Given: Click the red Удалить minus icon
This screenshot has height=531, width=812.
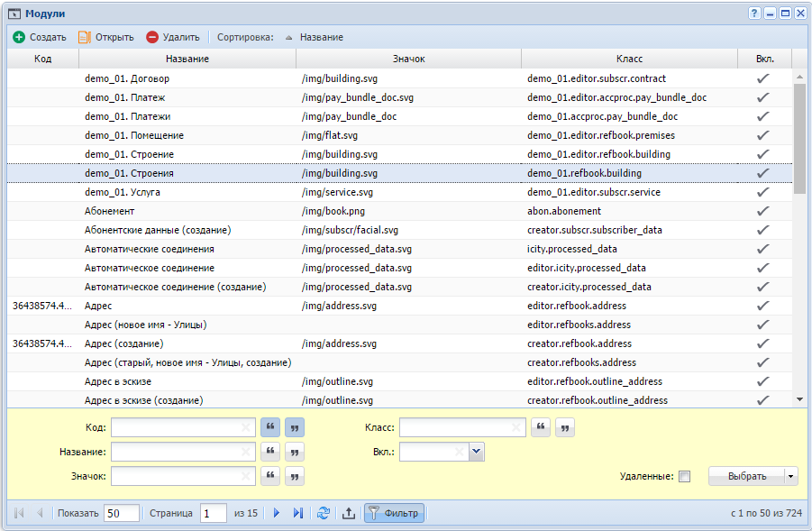Looking at the screenshot, I should click(x=152, y=37).
